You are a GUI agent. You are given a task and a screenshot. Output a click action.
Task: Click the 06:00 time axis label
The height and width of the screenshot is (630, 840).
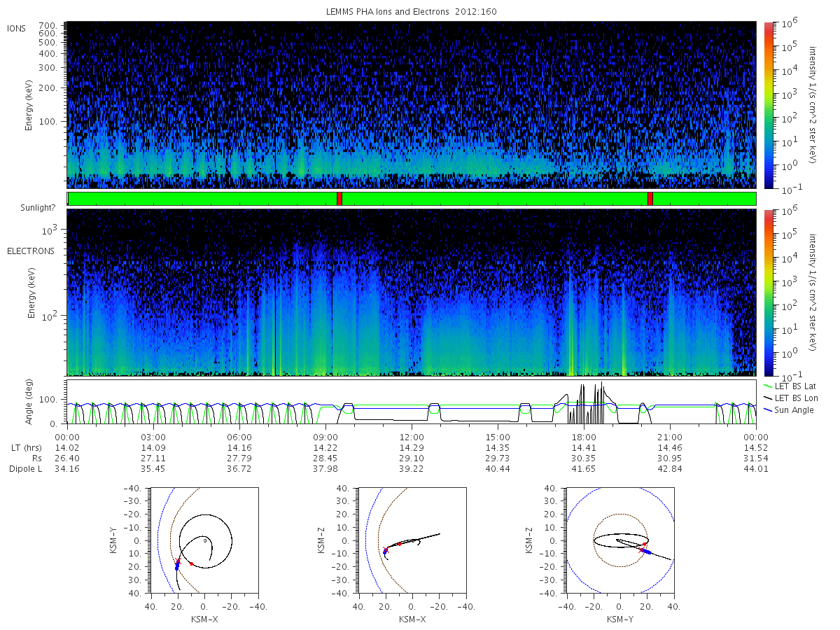click(239, 435)
